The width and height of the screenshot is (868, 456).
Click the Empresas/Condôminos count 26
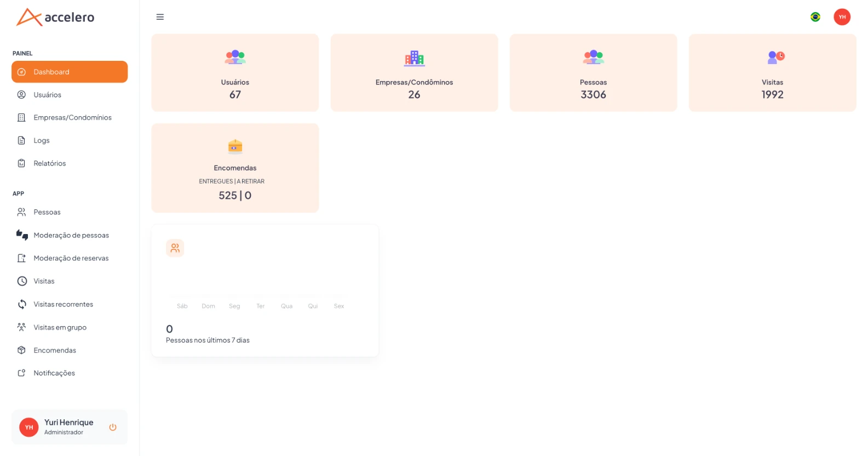coord(414,94)
